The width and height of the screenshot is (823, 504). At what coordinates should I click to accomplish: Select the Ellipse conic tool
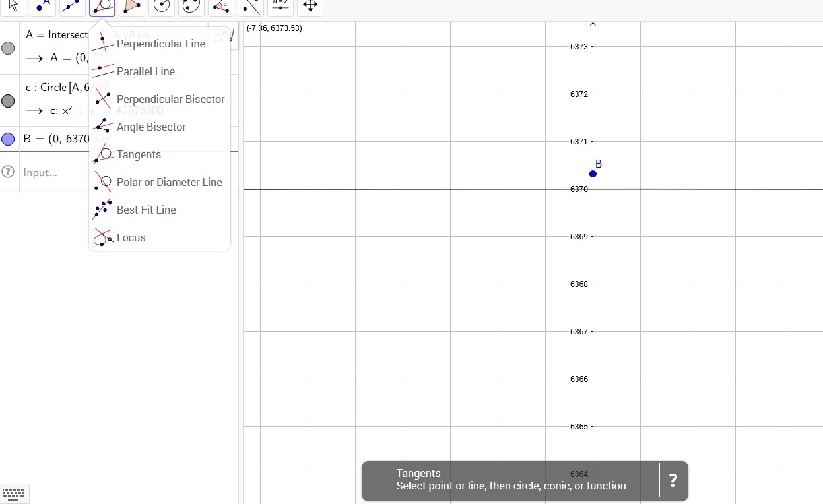click(191, 6)
